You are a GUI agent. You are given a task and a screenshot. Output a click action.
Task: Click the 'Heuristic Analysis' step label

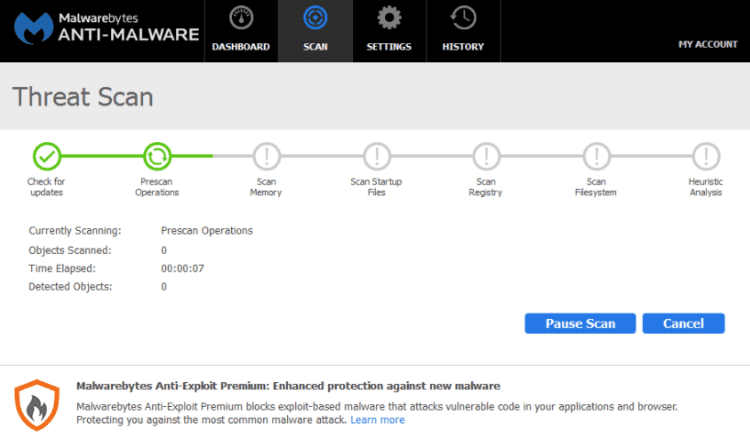(x=706, y=187)
